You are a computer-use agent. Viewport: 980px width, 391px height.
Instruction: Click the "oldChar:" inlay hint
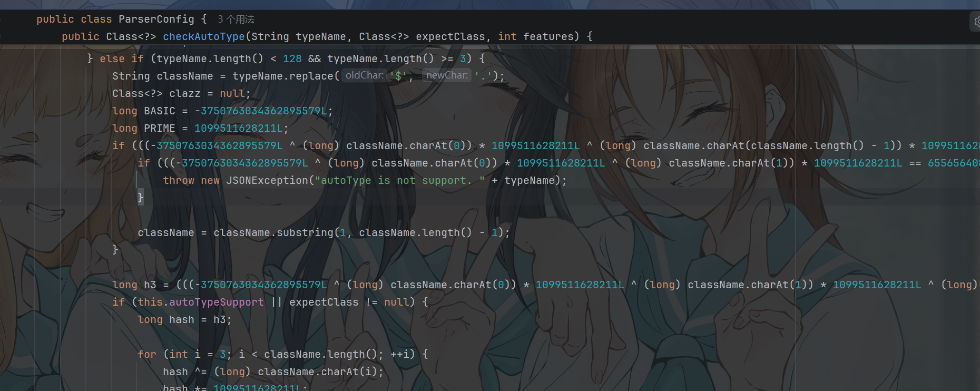tap(365, 75)
